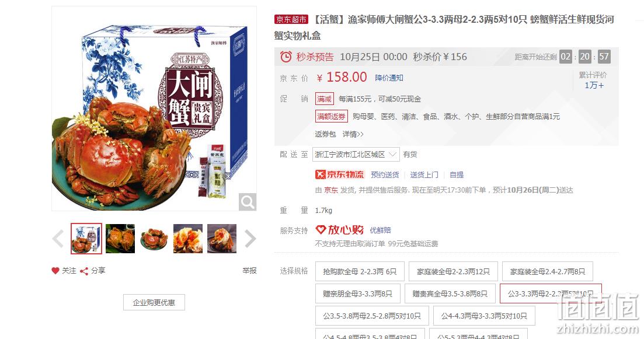Expand promotion 详情>> link
Screen dimensions: 644x339
click(x=353, y=134)
